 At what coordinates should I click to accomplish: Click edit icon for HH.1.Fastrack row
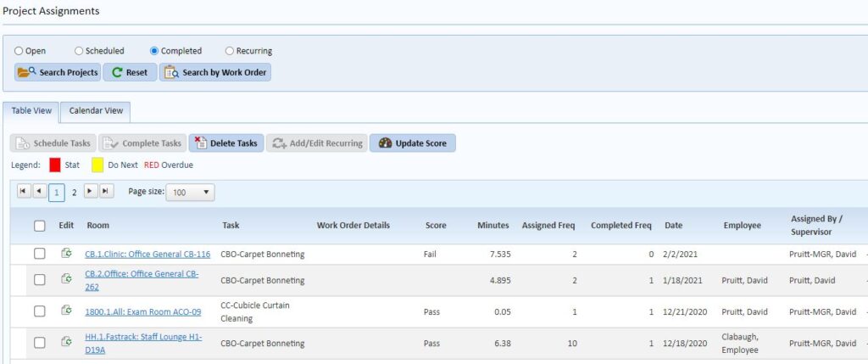click(x=66, y=342)
